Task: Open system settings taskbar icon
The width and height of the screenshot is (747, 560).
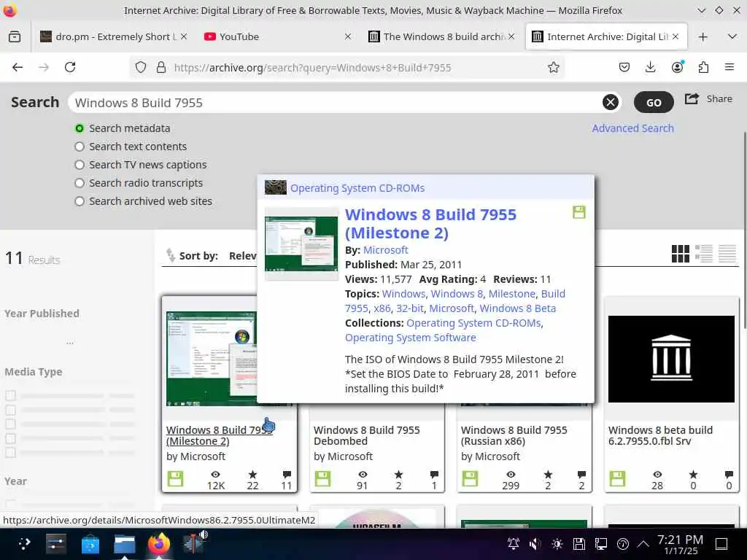Action: [x=56, y=544]
